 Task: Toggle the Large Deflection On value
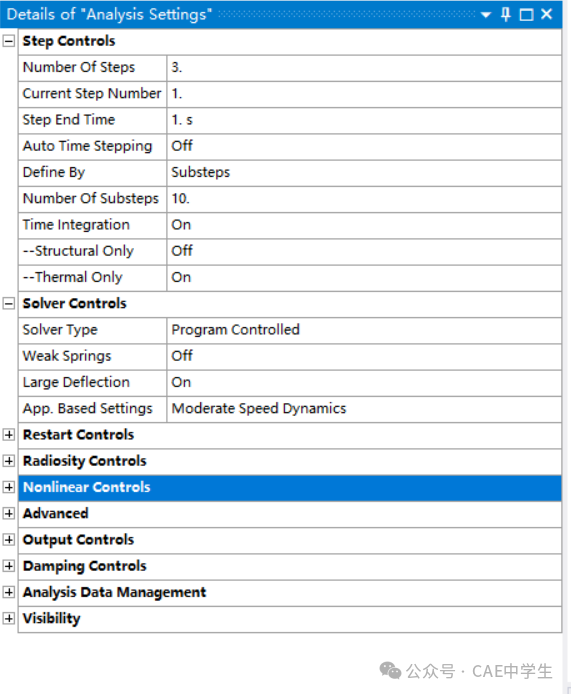[x=364, y=383]
